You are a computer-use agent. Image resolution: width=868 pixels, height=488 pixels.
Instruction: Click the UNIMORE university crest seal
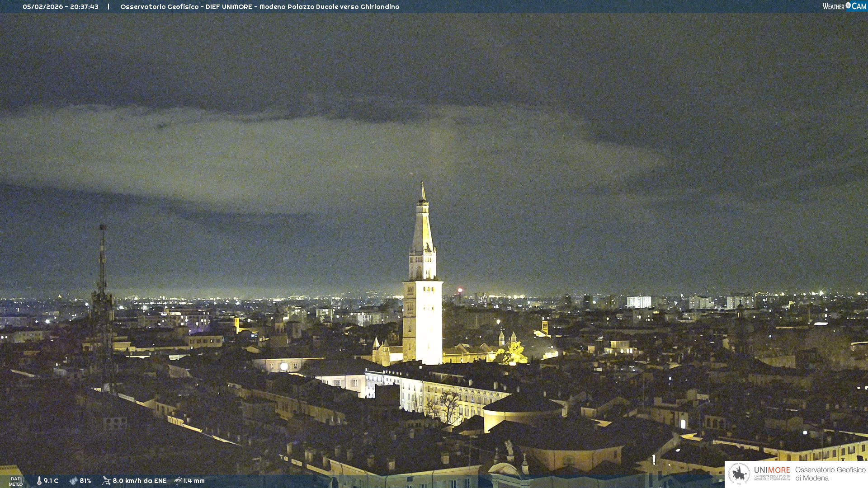(739, 474)
